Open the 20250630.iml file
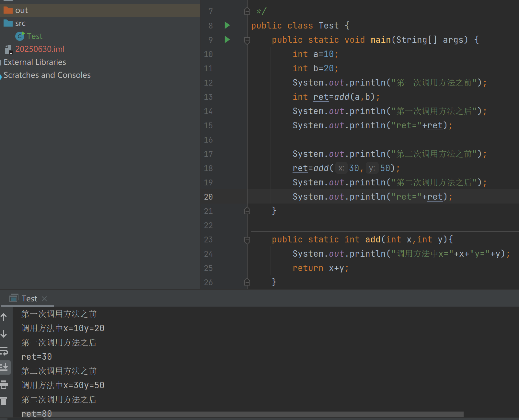 click(x=40, y=49)
